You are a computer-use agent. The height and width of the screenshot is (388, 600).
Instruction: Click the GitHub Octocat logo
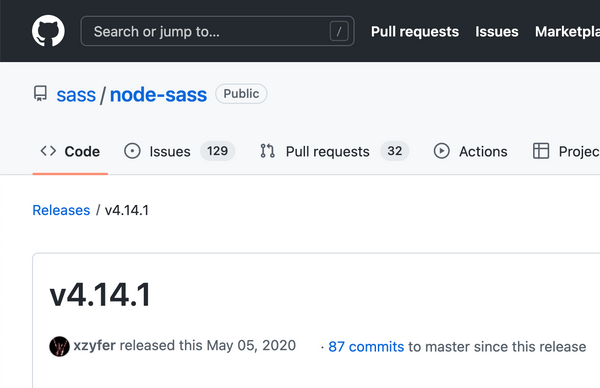tap(48, 31)
